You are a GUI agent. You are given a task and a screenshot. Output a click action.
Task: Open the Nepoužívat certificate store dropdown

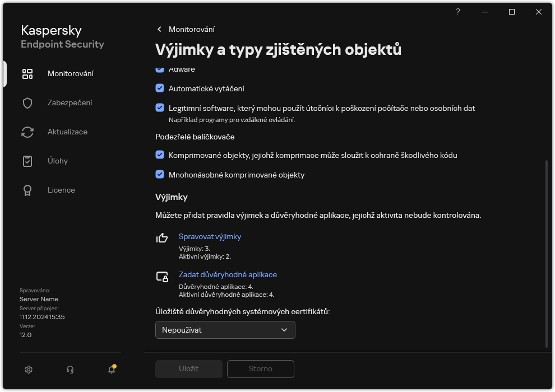(225, 330)
